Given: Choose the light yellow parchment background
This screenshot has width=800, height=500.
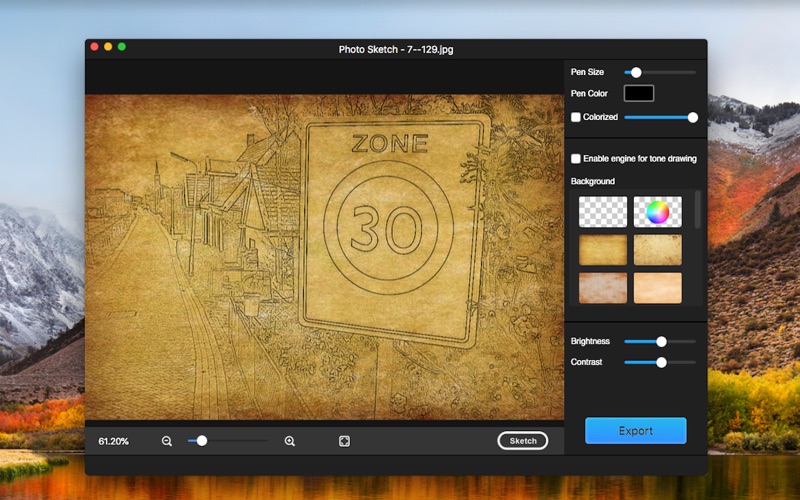Looking at the screenshot, I should coord(657,250).
